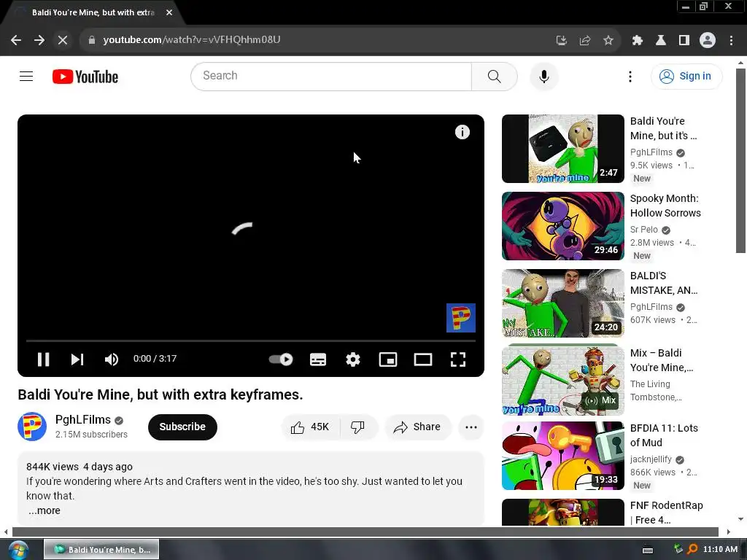The image size is (747, 560).
Task: Stop loading the page
Action: pos(63,40)
